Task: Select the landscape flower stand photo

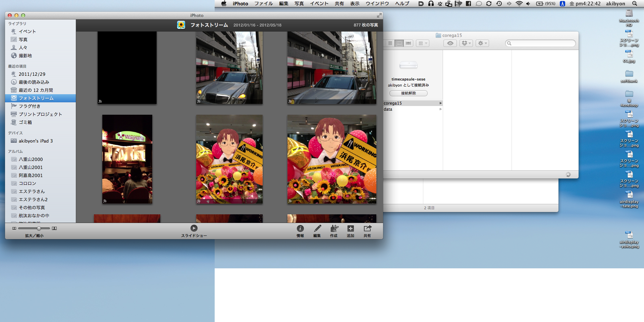Action: coord(332,159)
